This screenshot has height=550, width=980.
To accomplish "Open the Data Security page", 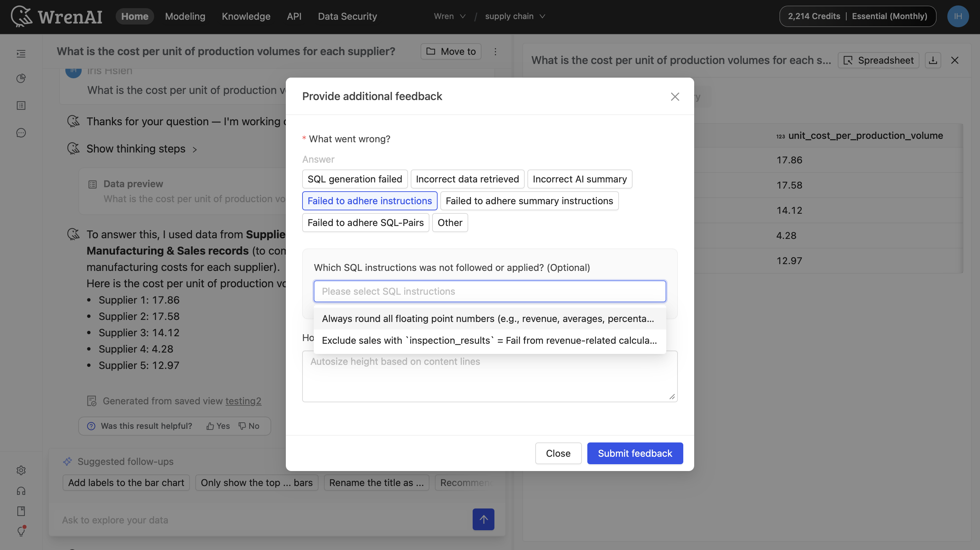I will (347, 16).
